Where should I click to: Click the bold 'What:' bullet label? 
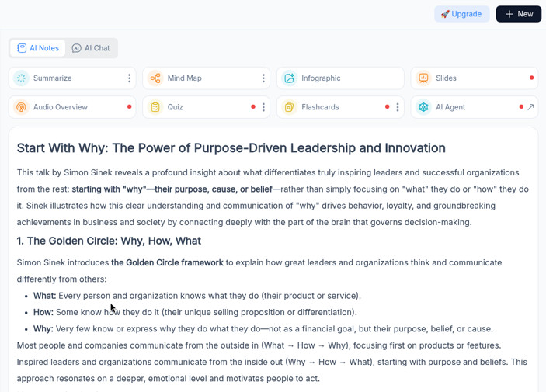[44, 296]
